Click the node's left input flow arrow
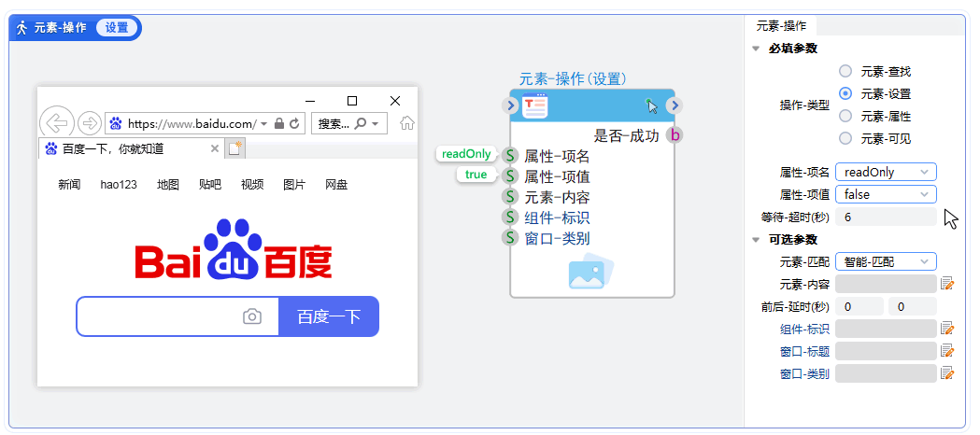Screen dimensions: 980x435 click(511, 105)
